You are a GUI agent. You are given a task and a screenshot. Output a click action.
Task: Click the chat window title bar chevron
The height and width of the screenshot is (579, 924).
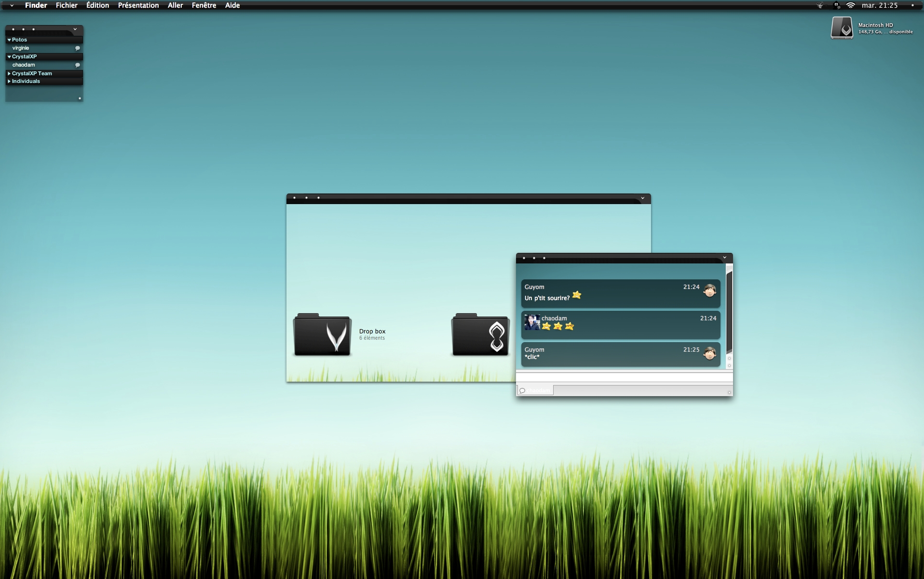(x=724, y=258)
